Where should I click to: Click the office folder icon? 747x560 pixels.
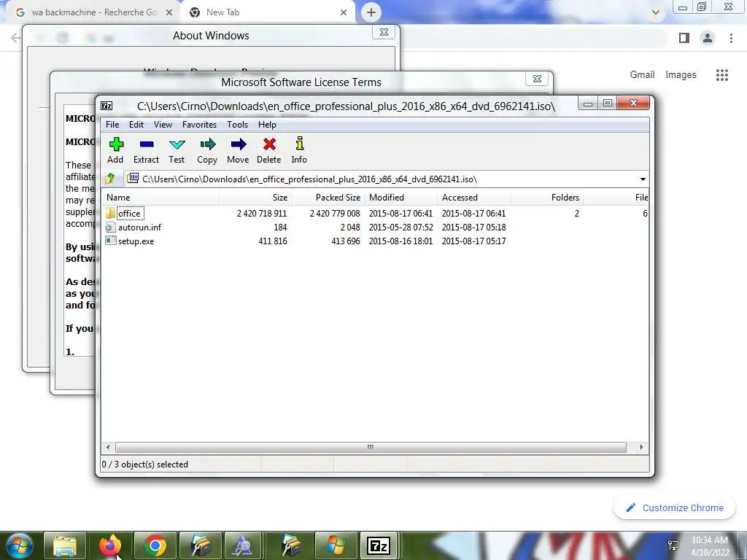(111, 213)
